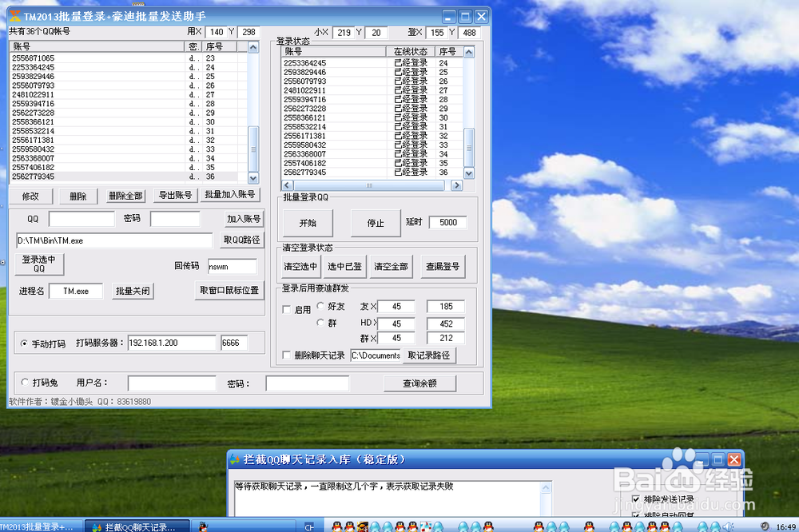This screenshot has height=532, width=799.
Task: Click the 延时 field showing 5000
Action: (448, 222)
